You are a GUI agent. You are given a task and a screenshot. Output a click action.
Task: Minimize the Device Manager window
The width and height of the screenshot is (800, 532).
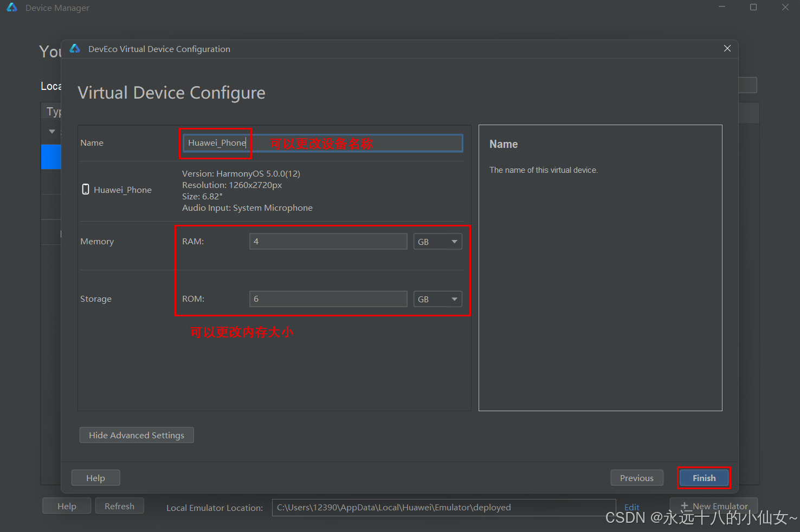tap(722, 7)
